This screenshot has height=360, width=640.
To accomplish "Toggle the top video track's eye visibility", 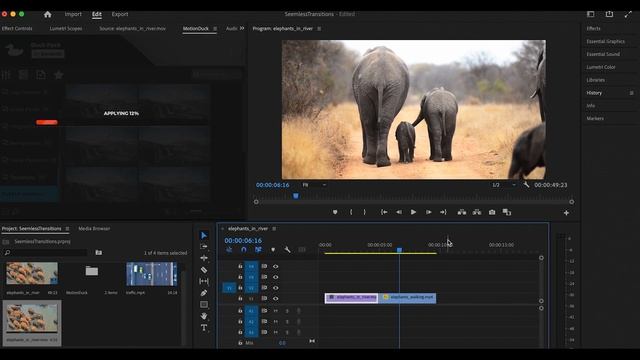I will (x=276, y=267).
